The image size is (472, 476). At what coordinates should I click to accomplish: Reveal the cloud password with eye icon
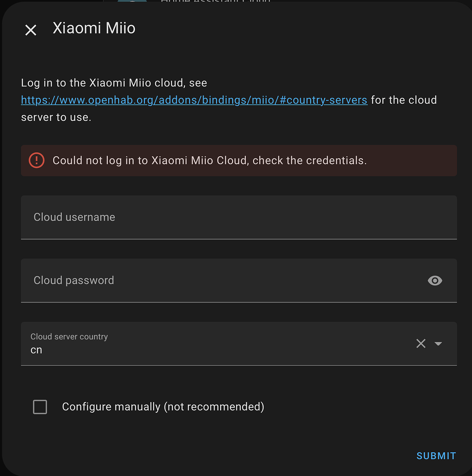[435, 280]
